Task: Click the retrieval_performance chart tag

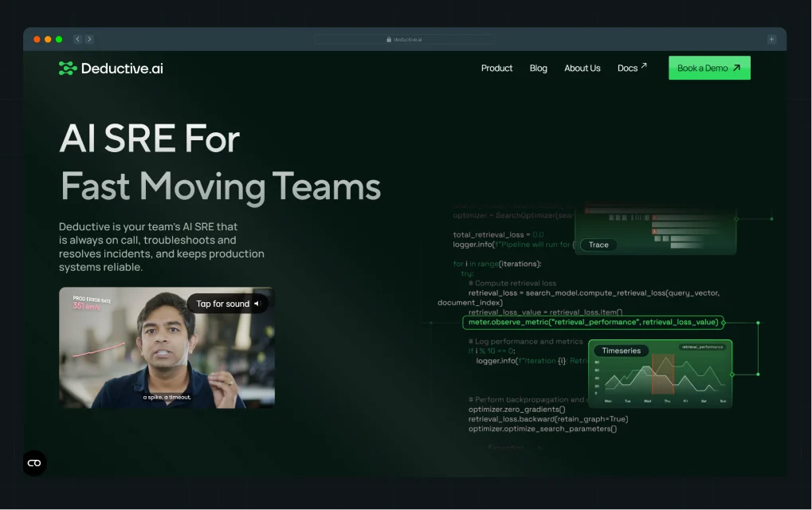Action: click(x=702, y=347)
